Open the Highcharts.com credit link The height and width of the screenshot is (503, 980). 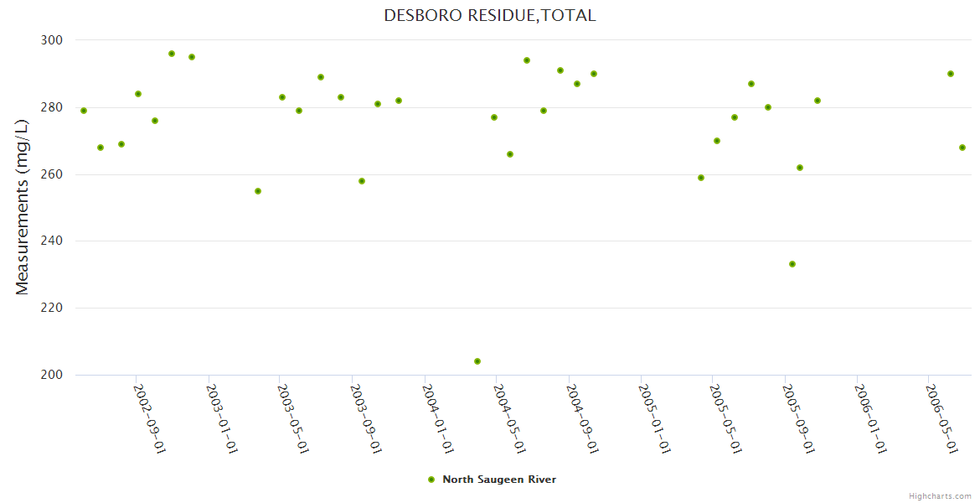(940, 495)
